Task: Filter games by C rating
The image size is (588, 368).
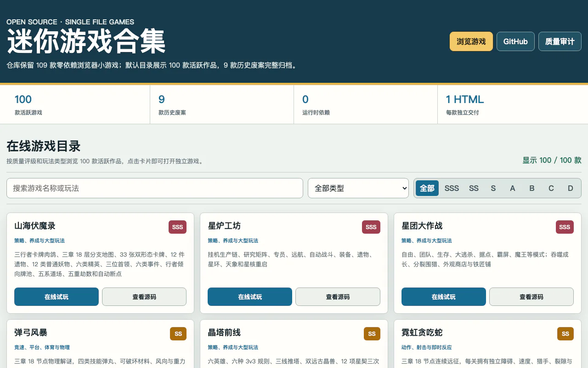Action: click(551, 188)
